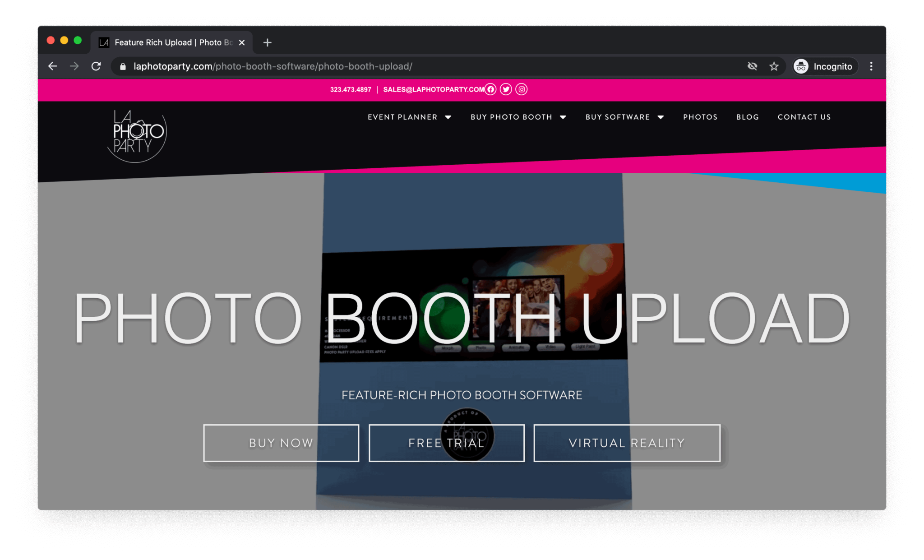Viewport: 924px width, 560px height.
Task: Bookmark the page with the star icon
Action: 774,66
